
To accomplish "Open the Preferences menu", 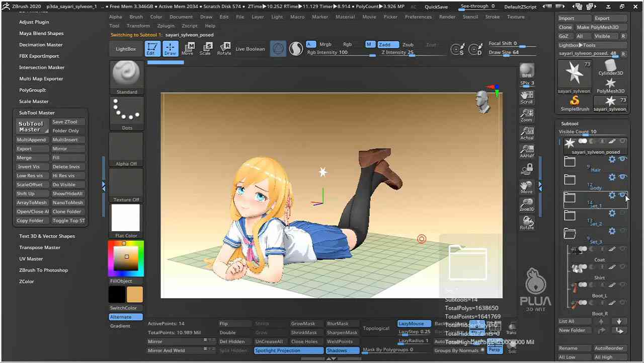I will pos(418,17).
